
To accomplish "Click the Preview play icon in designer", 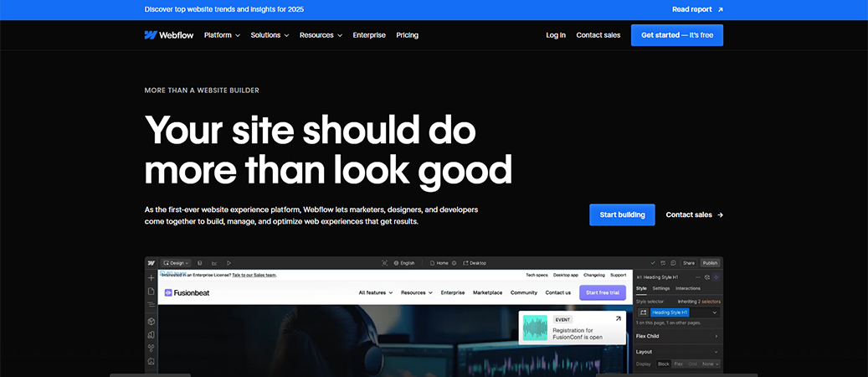I will [x=229, y=263].
